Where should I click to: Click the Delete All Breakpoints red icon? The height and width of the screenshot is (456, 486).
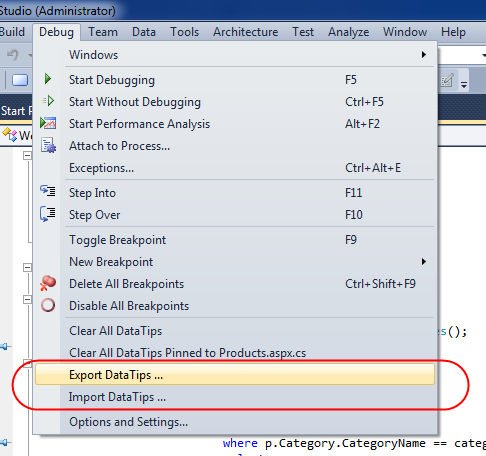pos(48,283)
